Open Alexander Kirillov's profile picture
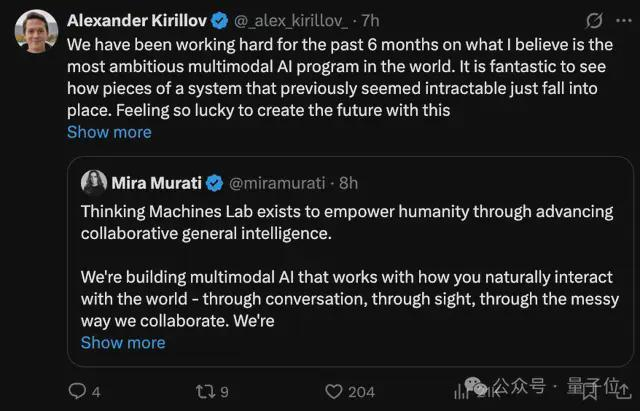The image size is (640, 411). pos(36,31)
